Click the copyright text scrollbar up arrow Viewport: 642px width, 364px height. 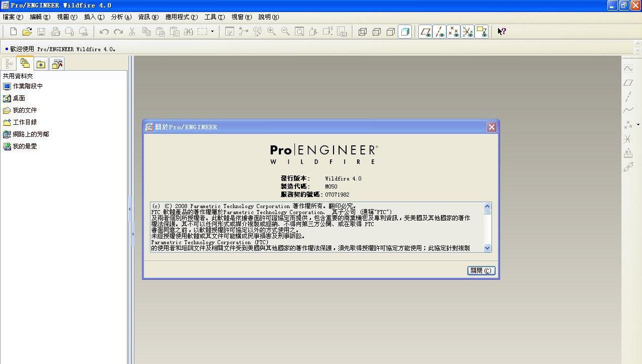click(x=488, y=206)
